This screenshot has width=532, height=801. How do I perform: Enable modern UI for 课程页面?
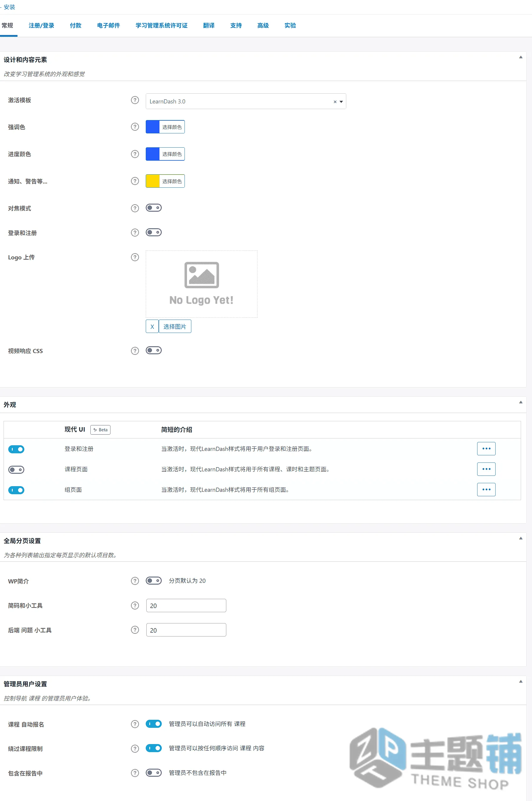click(x=16, y=470)
